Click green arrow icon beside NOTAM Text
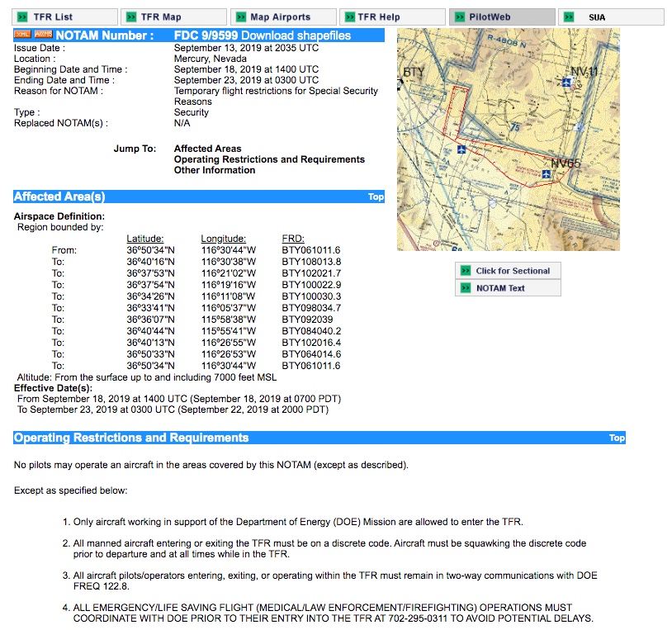Image resolution: width=672 pixels, height=630 pixels. tap(465, 288)
